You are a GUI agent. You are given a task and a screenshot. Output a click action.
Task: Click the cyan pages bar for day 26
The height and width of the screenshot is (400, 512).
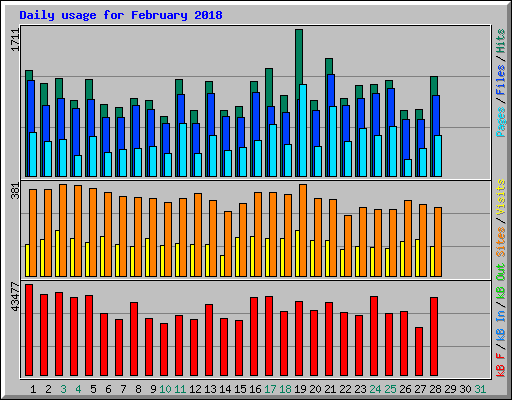tap(408, 168)
